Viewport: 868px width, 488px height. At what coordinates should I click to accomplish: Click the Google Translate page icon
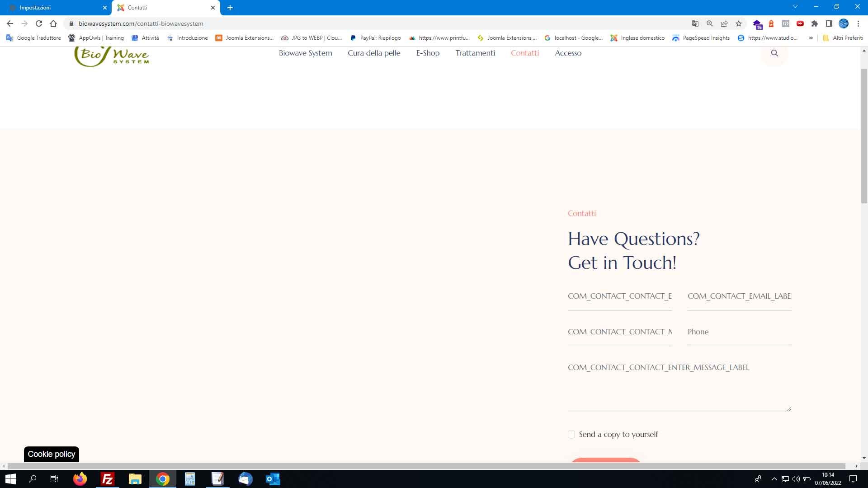tap(695, 23)
